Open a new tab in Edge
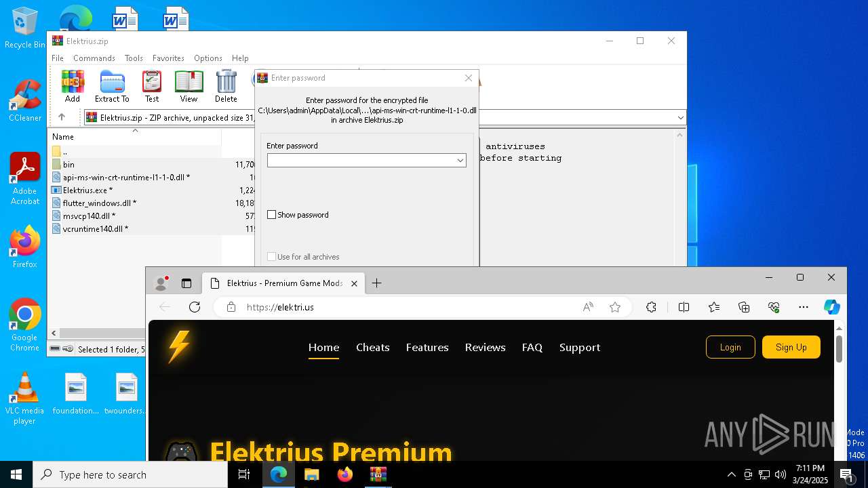The height and width of the screenshot is (488, 868). click(377, 283)
